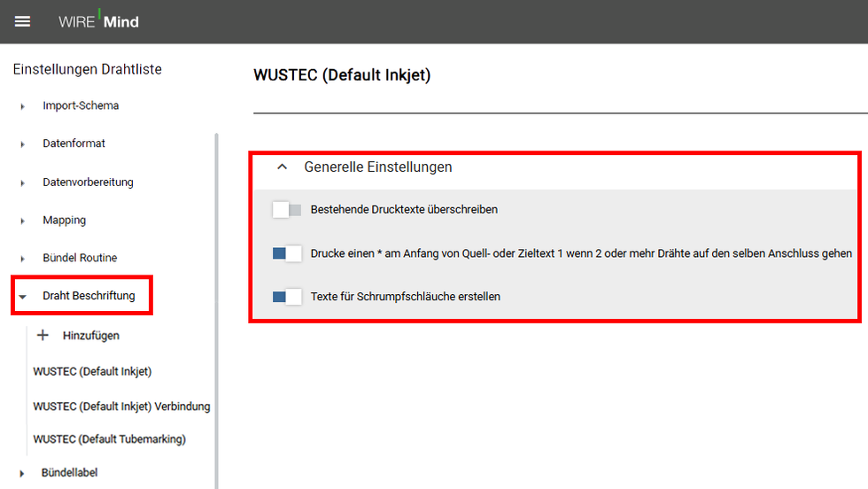Click the plus icon beside Hinzufügen
The height and width of the screenshot is (489, 868).
tap(43, 335)
